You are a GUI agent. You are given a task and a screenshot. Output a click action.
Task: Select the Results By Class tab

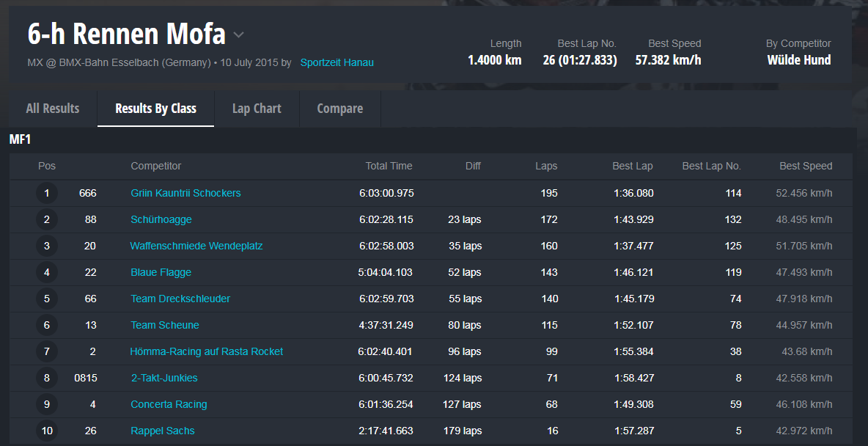(155, 109)
